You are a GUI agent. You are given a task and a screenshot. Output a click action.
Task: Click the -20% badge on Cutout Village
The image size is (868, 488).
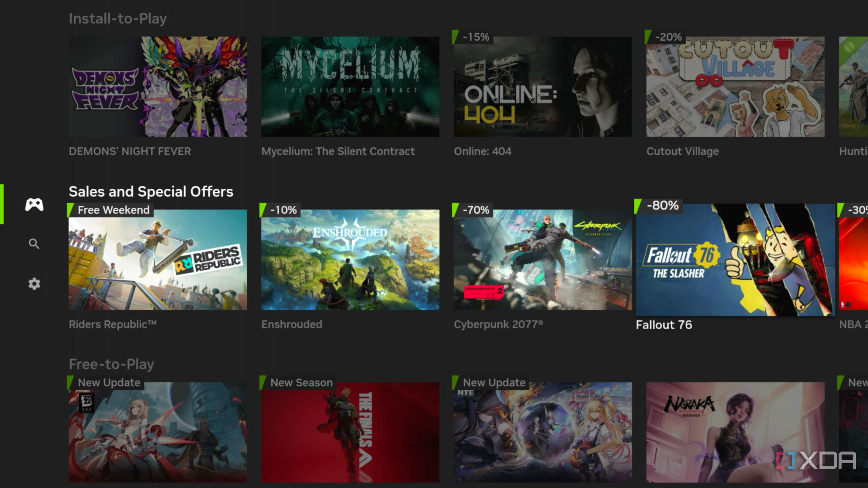pyautogui.click(x=665, y=37)
